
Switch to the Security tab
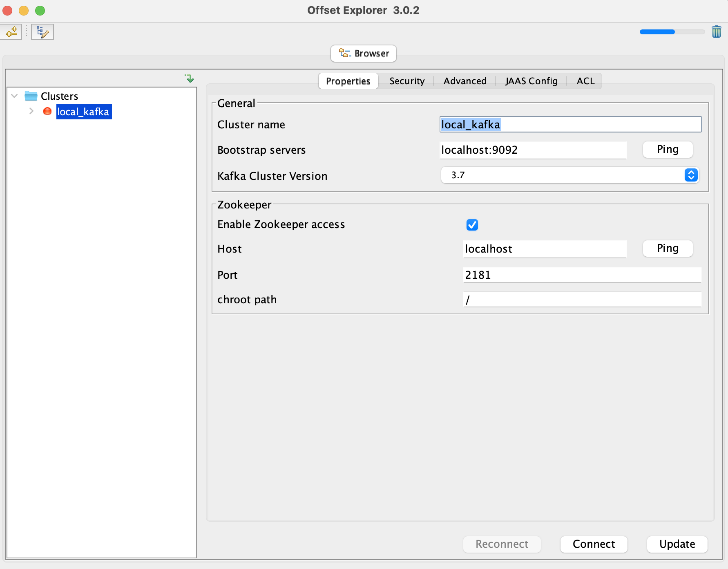point(407,81)
